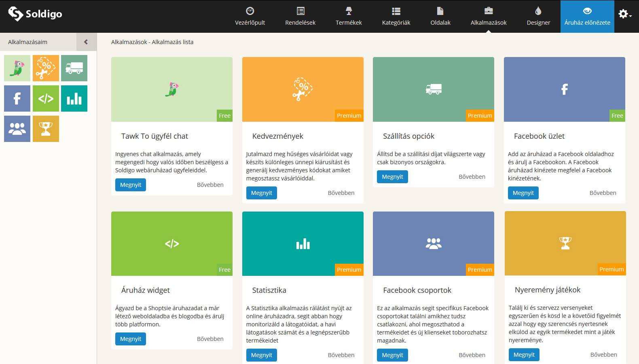Click Bővebben for Facebook csoportok
Viewport: 639px width, 364px height.
tap(472, 355)
